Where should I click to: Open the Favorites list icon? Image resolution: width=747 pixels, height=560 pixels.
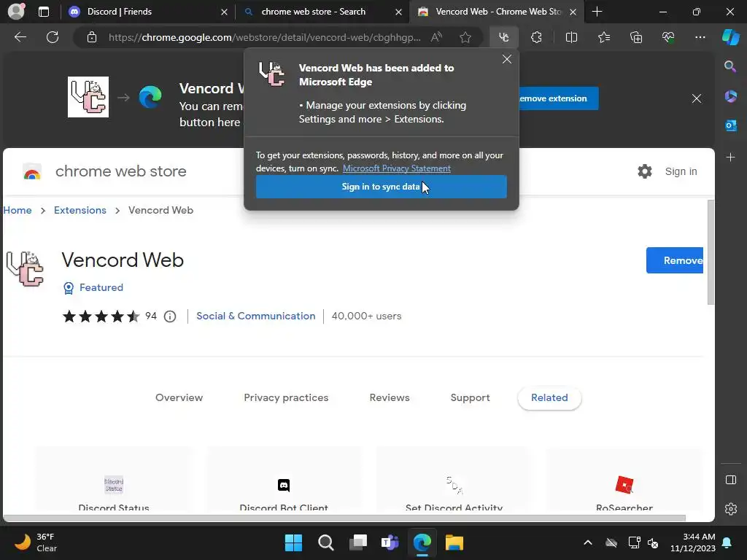603,37
